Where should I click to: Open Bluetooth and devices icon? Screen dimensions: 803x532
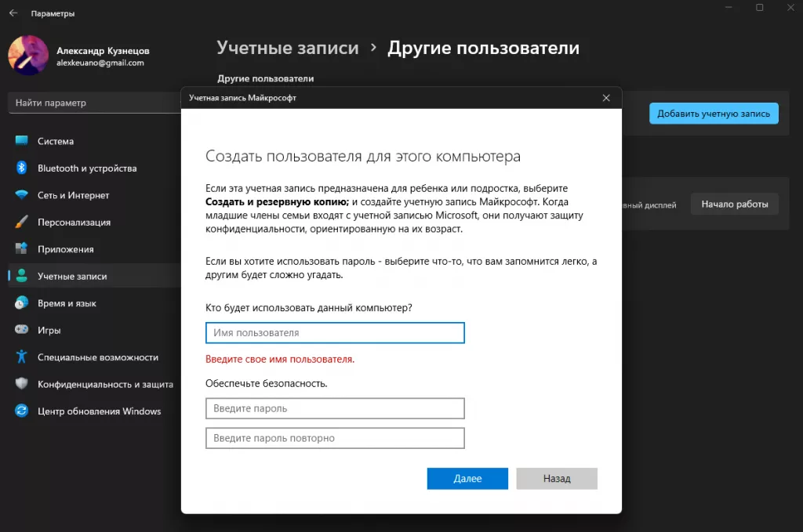[22, 168]
